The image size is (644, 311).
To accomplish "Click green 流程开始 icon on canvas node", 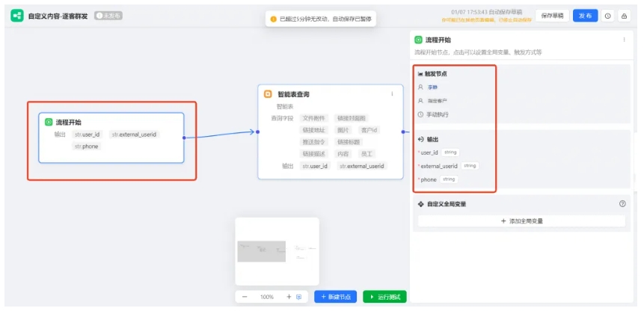I will coord(49,122).
